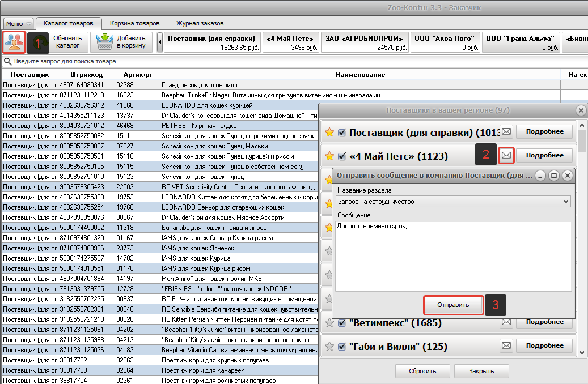Click Подробнее for "Ветимпекс"

tap(544, 322)
